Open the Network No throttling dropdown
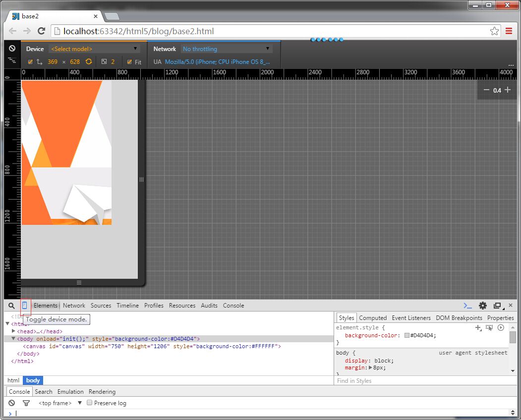The height and width of the screenshot is (420, 521). [x=227, y=49]
